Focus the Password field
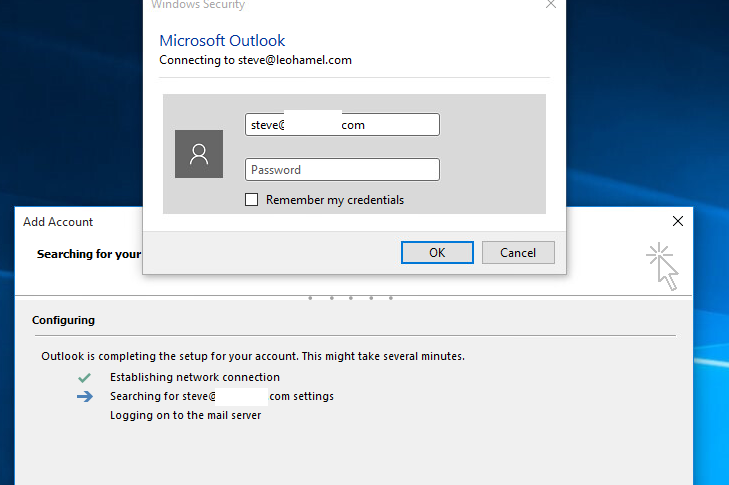Screen dimensions: 729x485 tap(342, 170)
